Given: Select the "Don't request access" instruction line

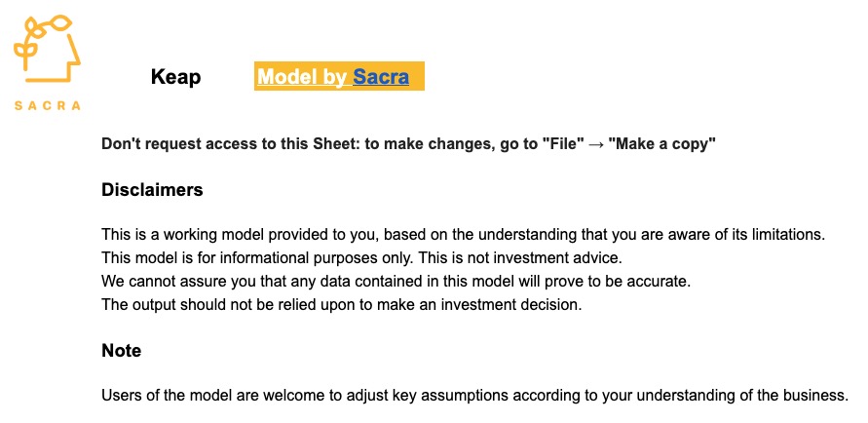Looking at the screenshot, I should click(408, 144).
